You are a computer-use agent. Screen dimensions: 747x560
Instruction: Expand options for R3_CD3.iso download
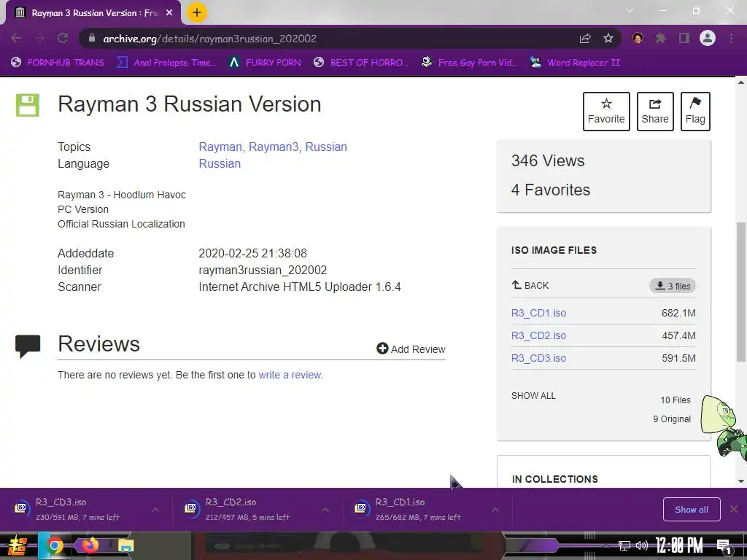pos(155,510)
